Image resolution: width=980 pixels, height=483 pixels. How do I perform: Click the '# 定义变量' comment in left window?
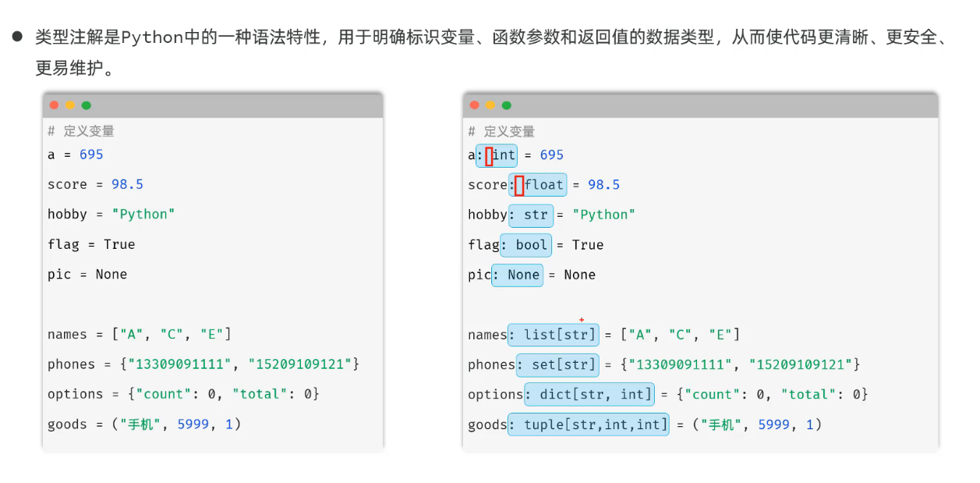81,131
